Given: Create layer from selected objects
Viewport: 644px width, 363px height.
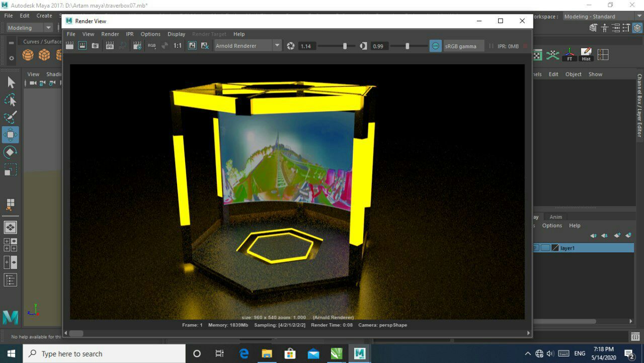Looking at the screenshot, I should (628, 236).
